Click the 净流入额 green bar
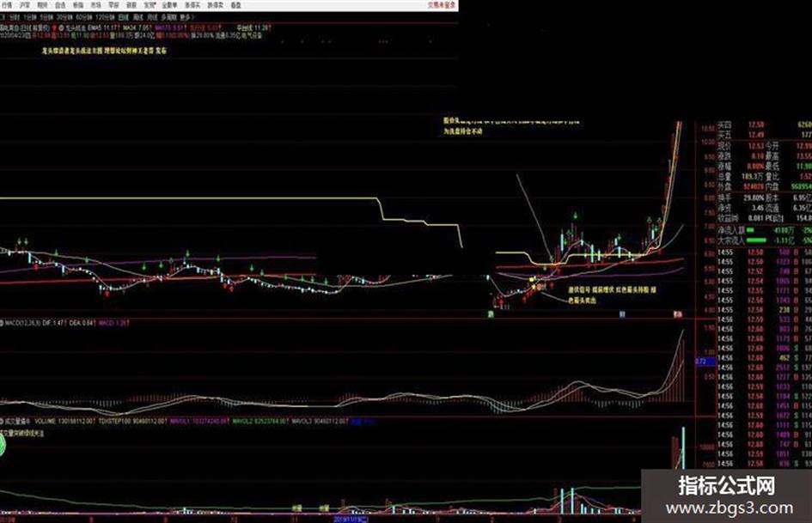This screenshot has width=812, height=523. 750,230
